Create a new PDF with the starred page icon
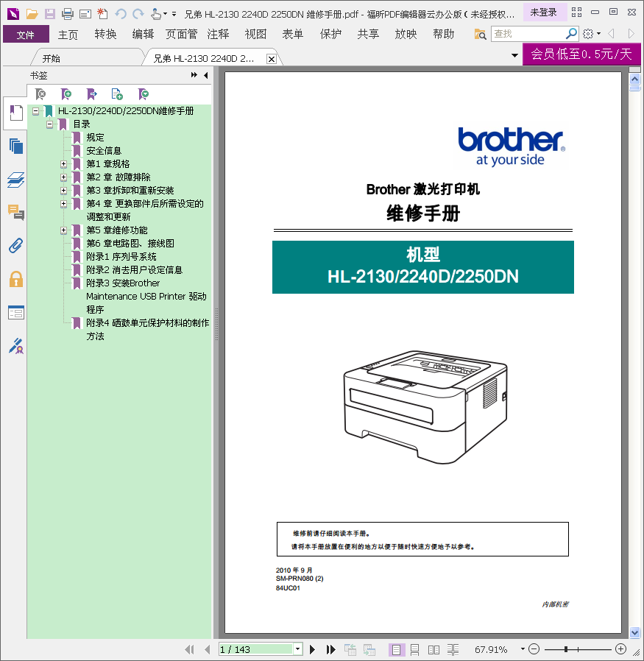644x661 pixels. [x=102, y=13]
